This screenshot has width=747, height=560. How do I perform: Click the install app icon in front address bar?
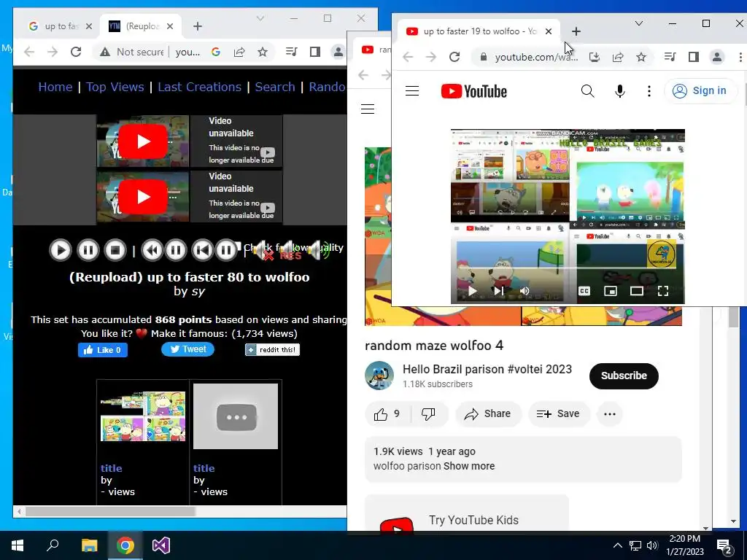594,57
